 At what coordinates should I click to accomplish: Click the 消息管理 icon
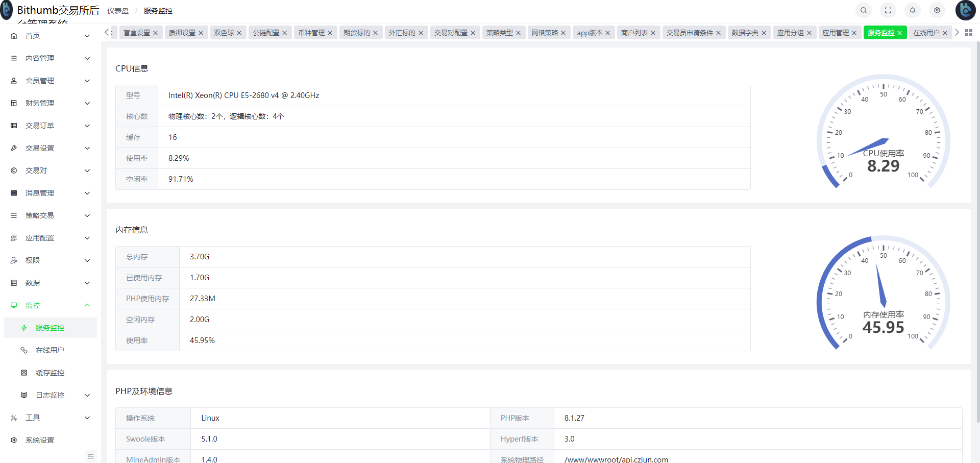coord(14,193)
